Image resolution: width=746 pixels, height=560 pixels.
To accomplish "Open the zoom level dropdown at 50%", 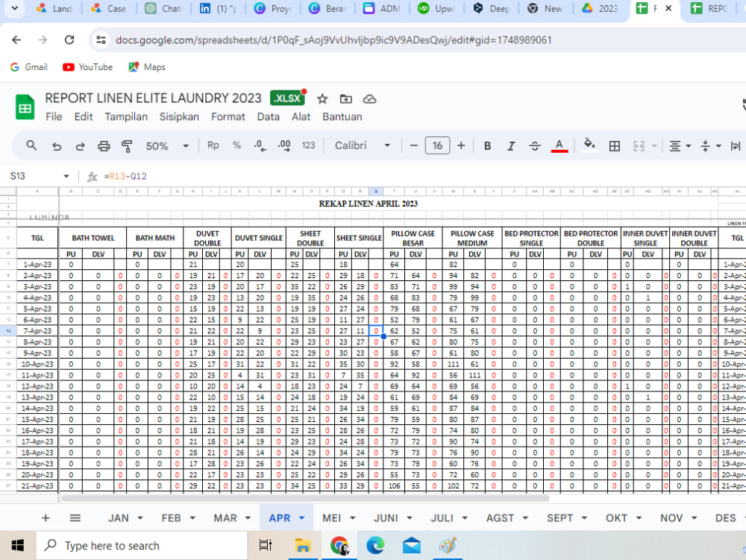I will click(x=167, y=146).
